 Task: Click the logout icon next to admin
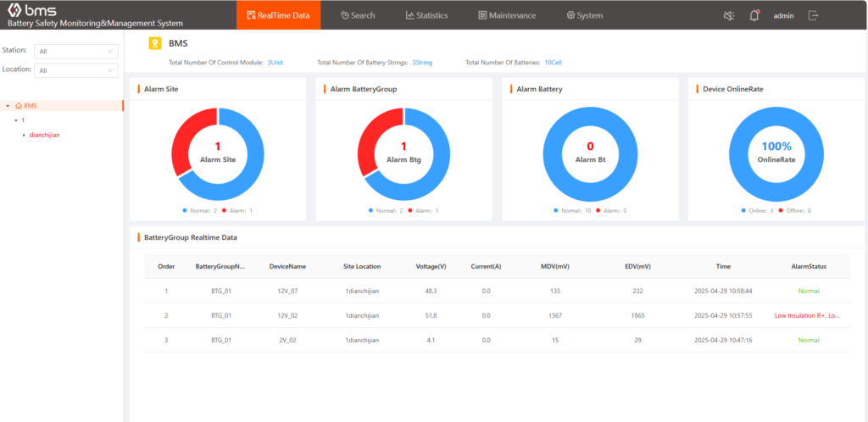tap(814, 15)
